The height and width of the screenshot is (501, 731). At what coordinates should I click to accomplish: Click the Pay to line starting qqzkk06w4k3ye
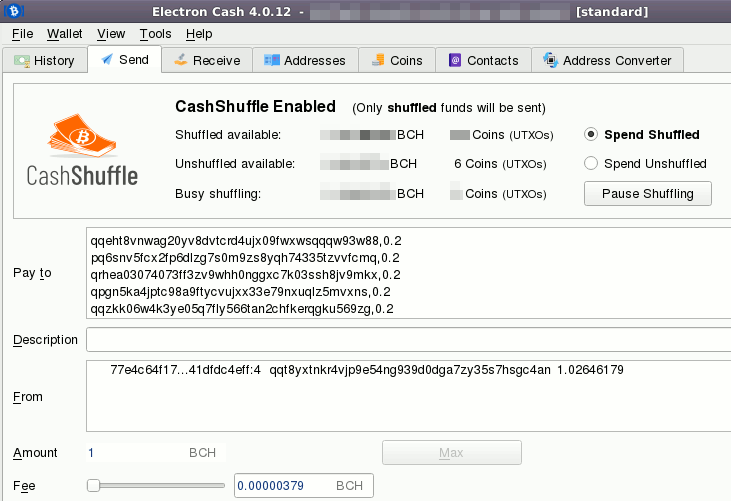(242, 309)
